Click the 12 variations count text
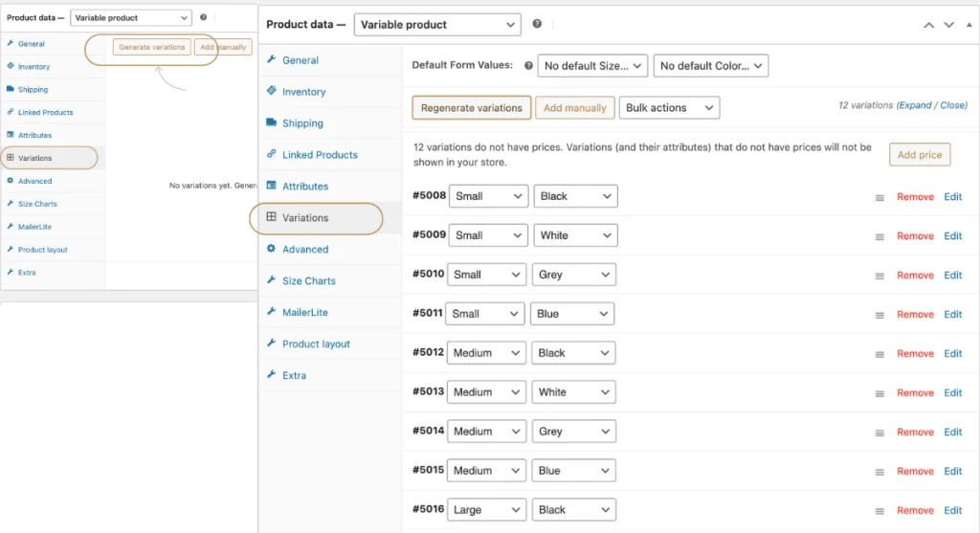Image resolution: width=980 pixels, height=533 pixels. click(865, 105)
